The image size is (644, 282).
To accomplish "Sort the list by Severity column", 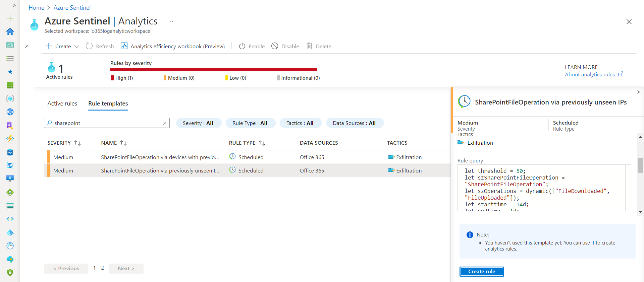I will [77, 143].
